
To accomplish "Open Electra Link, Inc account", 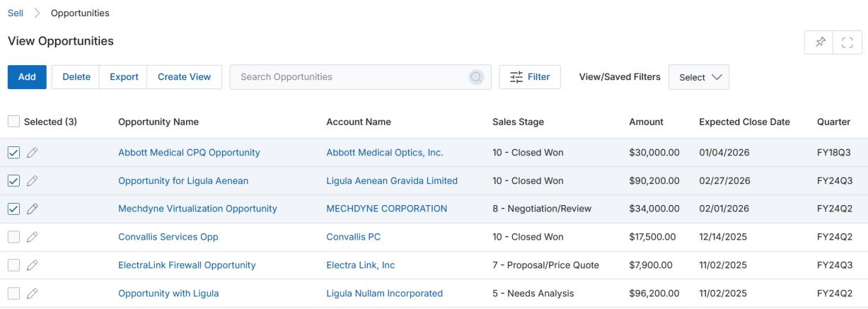I will (x=361, y=265).
